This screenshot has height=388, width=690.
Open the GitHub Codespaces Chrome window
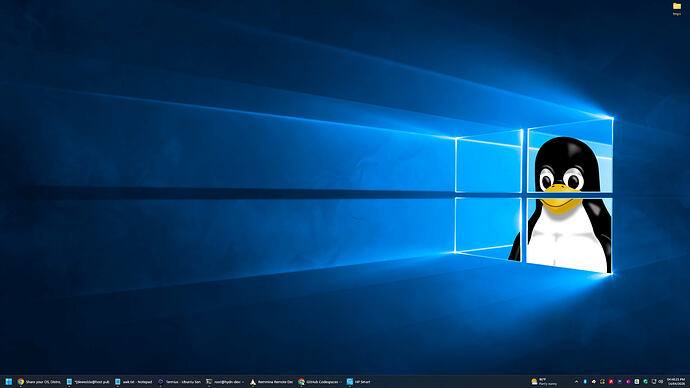(319, 382)
